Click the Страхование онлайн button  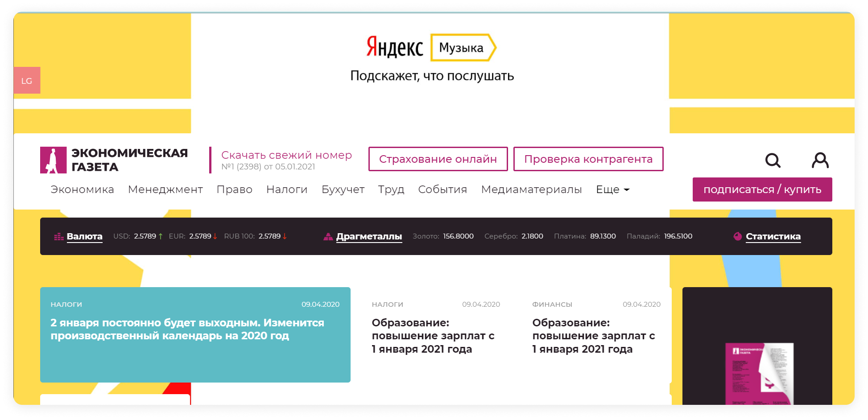438,159
